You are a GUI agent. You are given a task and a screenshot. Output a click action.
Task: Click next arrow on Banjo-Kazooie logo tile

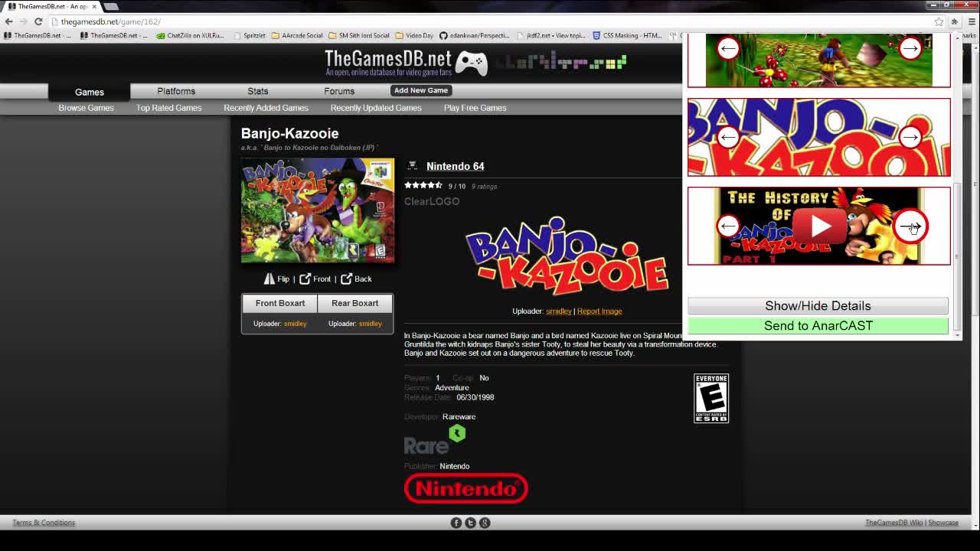(x=910, y=138)
